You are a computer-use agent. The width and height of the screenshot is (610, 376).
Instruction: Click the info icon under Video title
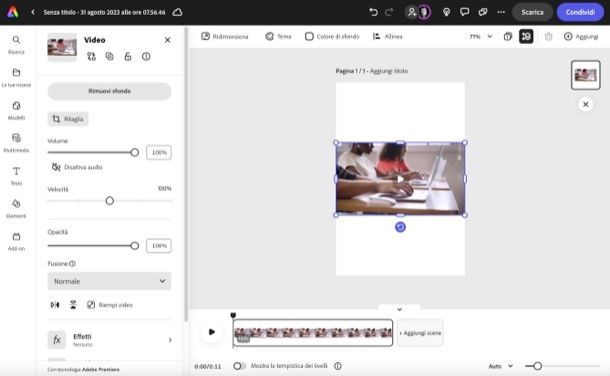[x=146, y=56]
